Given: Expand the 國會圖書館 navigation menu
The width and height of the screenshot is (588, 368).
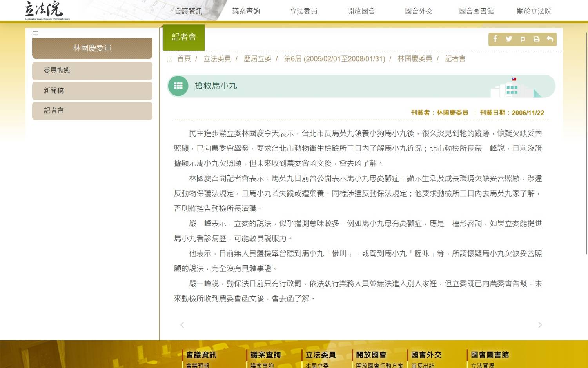Looking at the screenshot, I should coord(476,11).
